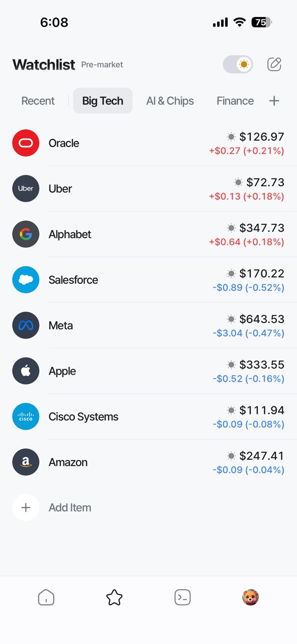Tap Uber's $72.73 price
The image size is (297, 644).
click(x=265, y=182)
